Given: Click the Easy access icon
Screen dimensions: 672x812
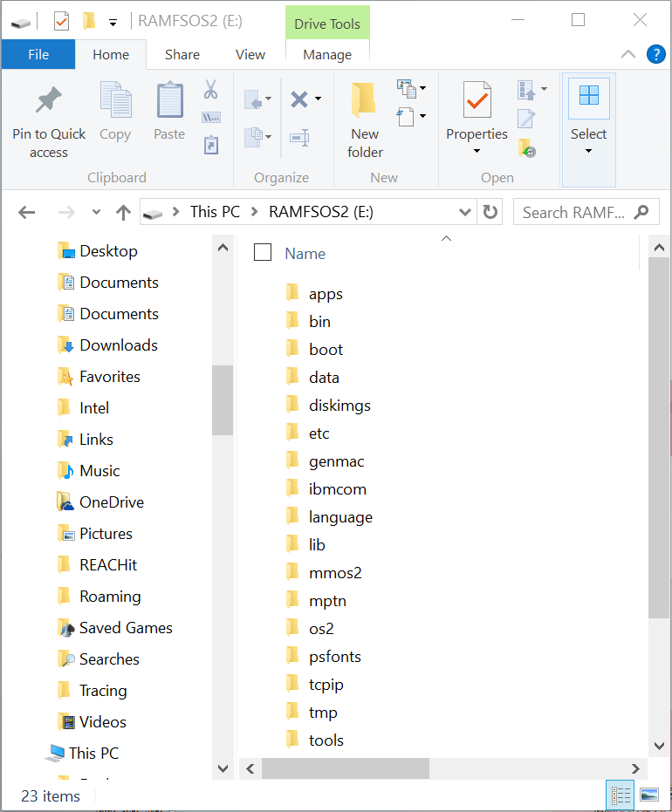Looking at the screenshot, I should [406, 117].
